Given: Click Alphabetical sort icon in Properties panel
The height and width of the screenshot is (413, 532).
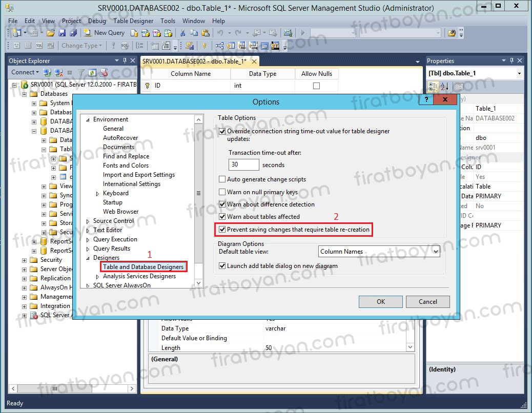Looking at the screenshot, I should (444, 86).
